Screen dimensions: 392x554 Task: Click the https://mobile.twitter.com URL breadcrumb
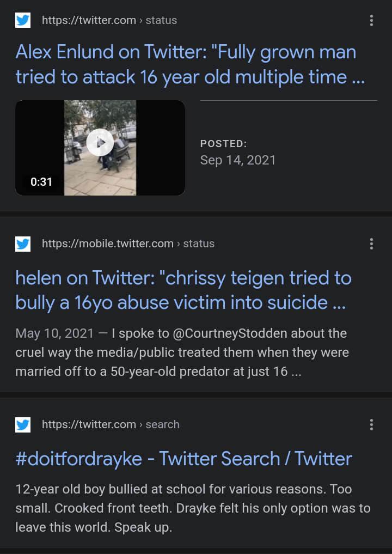(108, 243)
